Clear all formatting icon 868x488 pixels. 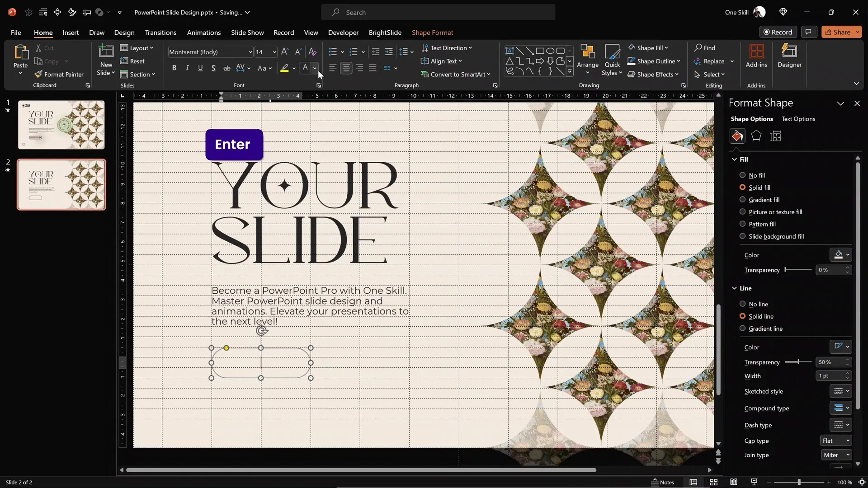click(x=312, y=52)
